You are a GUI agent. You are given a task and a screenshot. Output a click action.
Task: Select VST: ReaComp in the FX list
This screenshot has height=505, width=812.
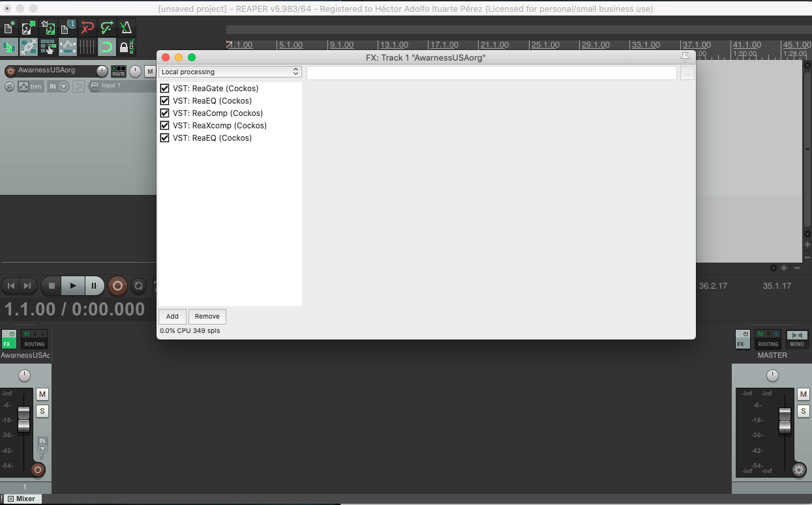(x=218, y=113)
